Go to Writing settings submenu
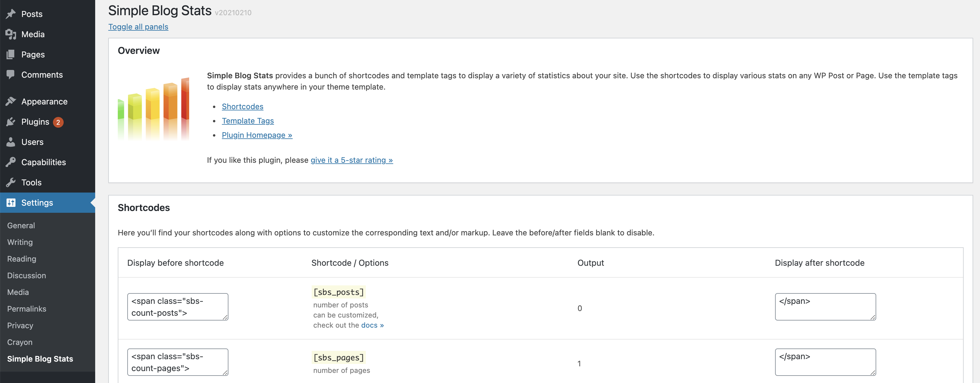980x383 pixels. pyautogui.click(x=20, y=242)
